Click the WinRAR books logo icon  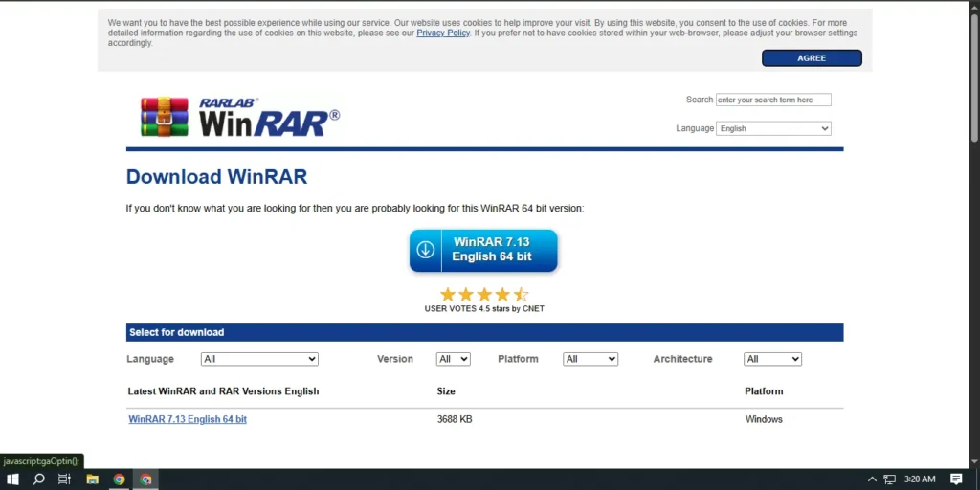click(x=165, y=117)
